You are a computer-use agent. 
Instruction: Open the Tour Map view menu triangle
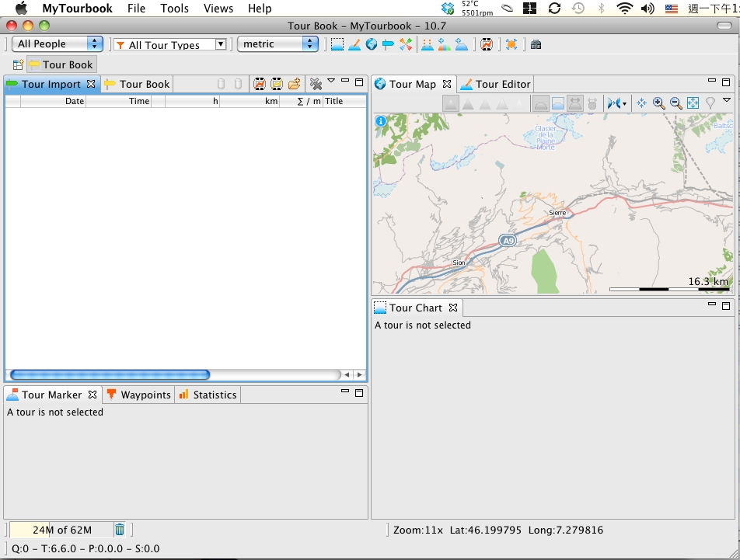click(727, 100)
